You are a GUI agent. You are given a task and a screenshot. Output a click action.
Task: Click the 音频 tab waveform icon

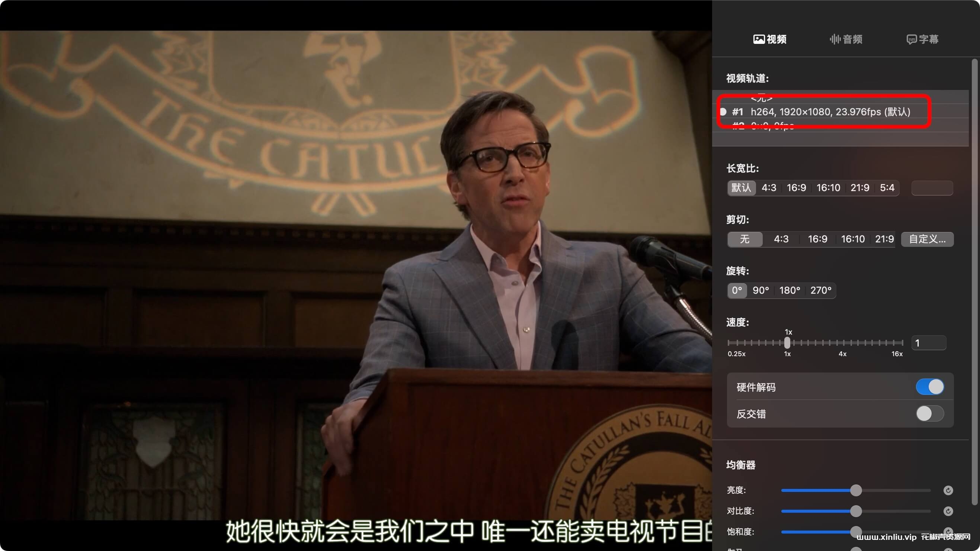(835, 39)
